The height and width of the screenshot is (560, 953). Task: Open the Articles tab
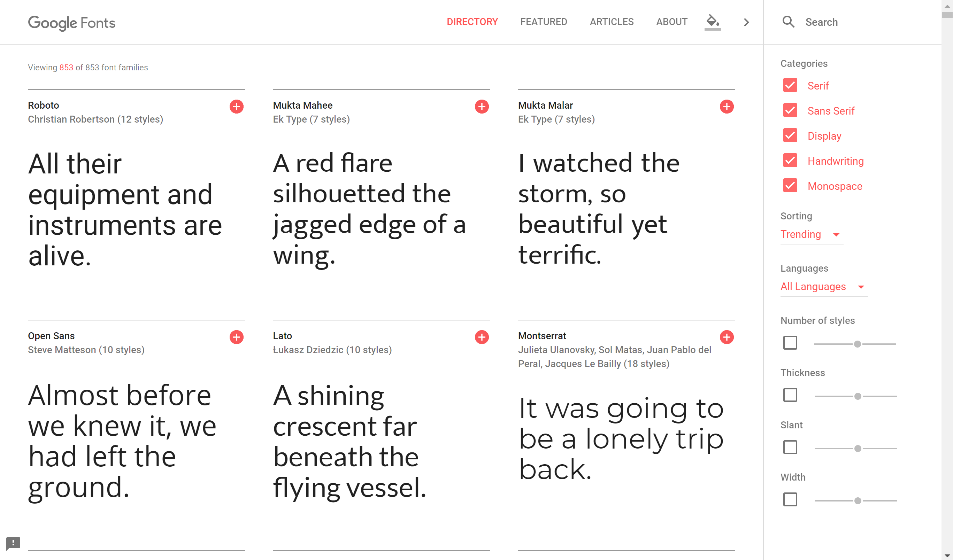tap(612, 22)
